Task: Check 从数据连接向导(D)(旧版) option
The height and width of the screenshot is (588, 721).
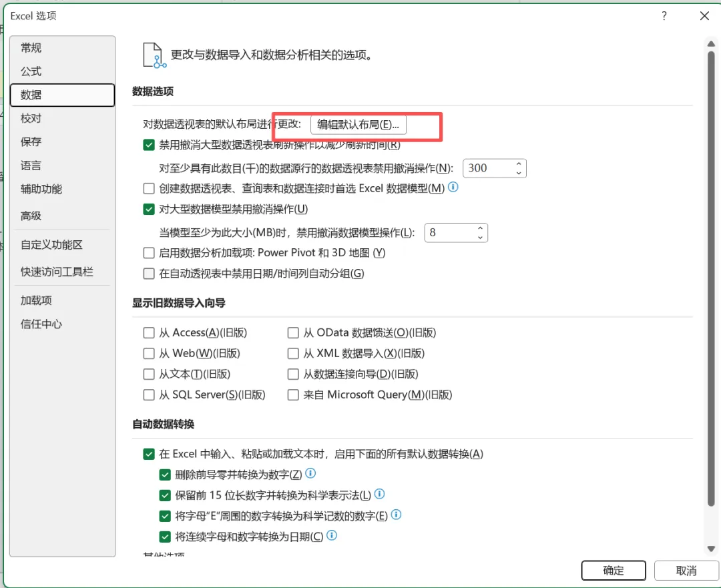Action: [x=293, y=374]
